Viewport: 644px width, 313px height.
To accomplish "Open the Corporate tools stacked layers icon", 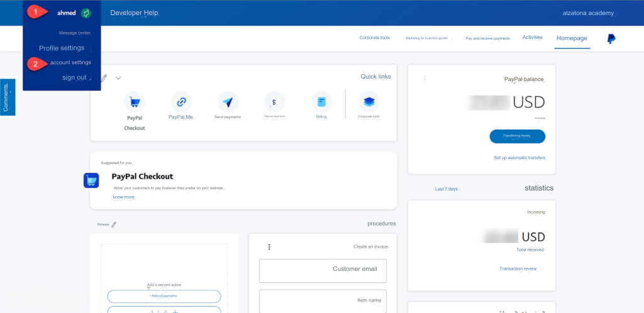I will (x=369, y=102).
